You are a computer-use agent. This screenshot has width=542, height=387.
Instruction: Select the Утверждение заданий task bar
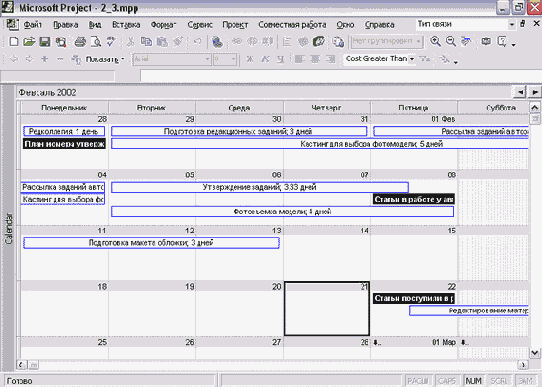(260, 187)
